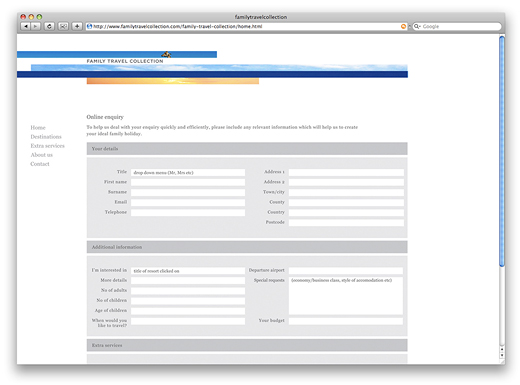Click the No of children field
Screen dimensions: 520x385
pyautogui.click(x=188, y=301)
